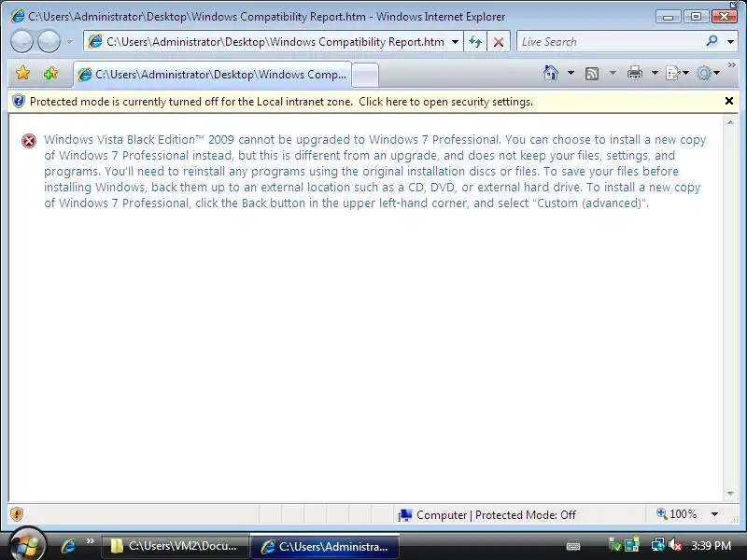Click the grid-squares tray icon

coord(632,545)
